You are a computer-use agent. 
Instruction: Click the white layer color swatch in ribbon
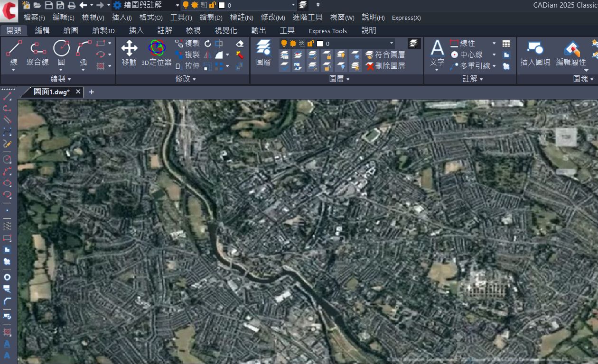tap(319, 44)
